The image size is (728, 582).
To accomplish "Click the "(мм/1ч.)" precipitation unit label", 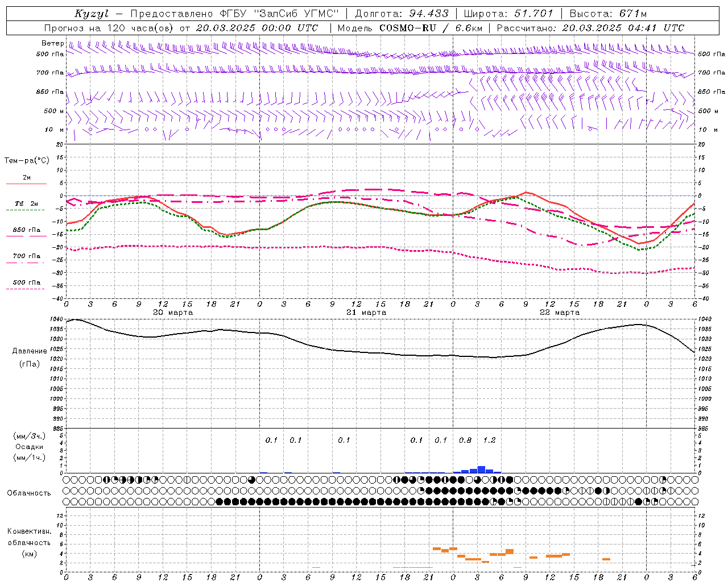I will point(30,458).
